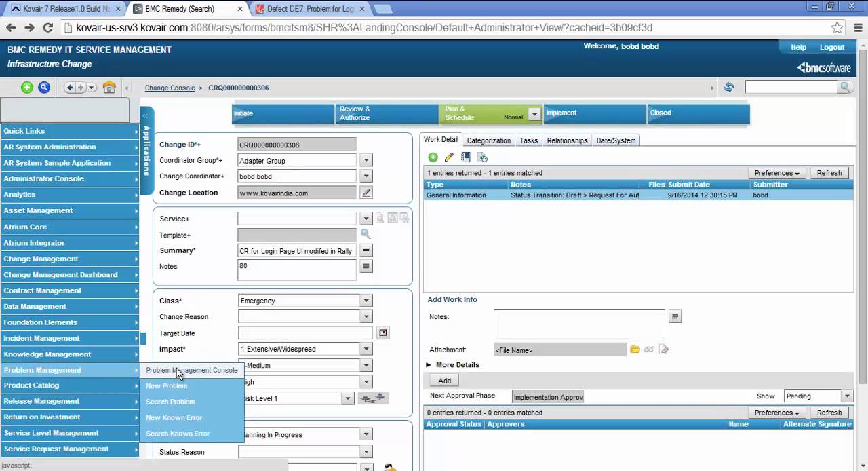The width and height of the screenshot is (868, 471).
Task: Expand Incident Management in Applications menu
Action: [69, 338]
